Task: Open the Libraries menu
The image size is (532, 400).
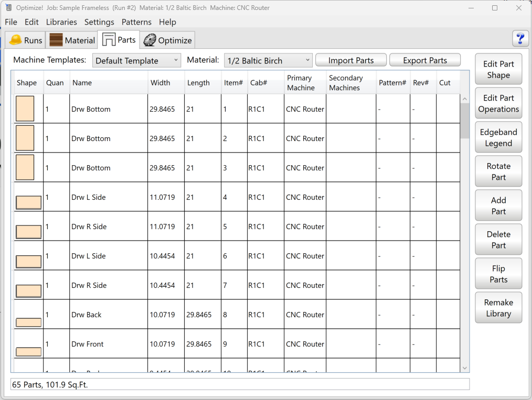Action: (61, 22)
